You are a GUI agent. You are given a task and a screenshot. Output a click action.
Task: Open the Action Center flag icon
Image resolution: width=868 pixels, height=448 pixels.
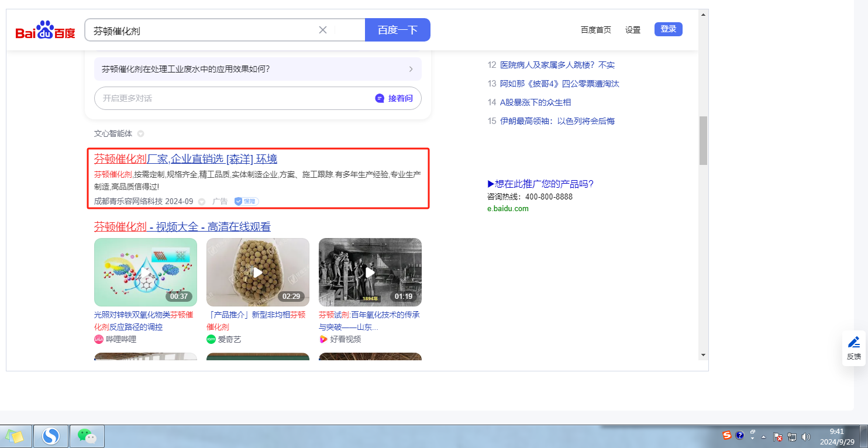[778, 436]
